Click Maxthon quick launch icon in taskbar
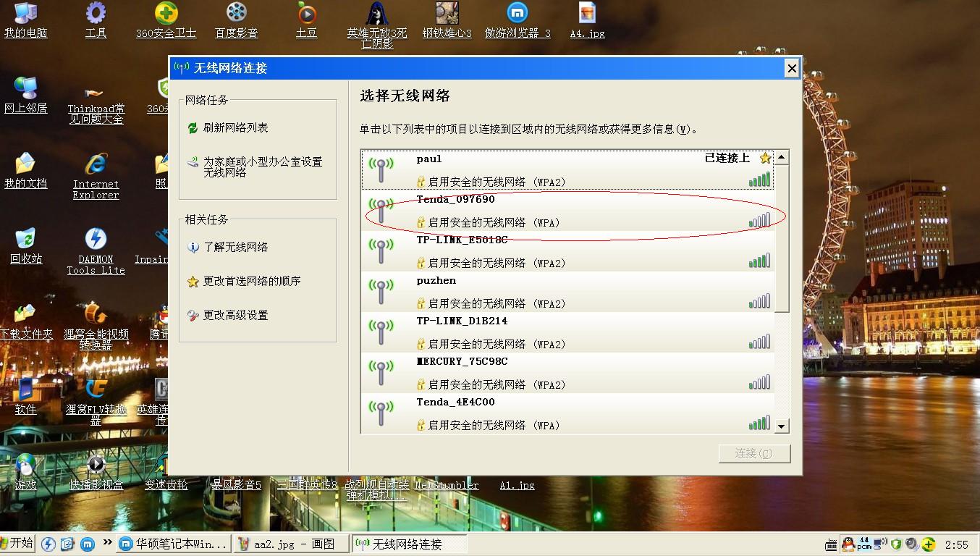Image resolution: width=980 pixels, height=556 pixels. point(88,544)
